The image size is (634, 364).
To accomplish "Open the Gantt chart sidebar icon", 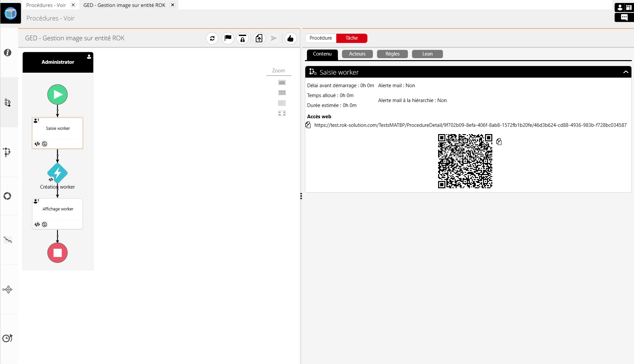I will coord(8,240).
